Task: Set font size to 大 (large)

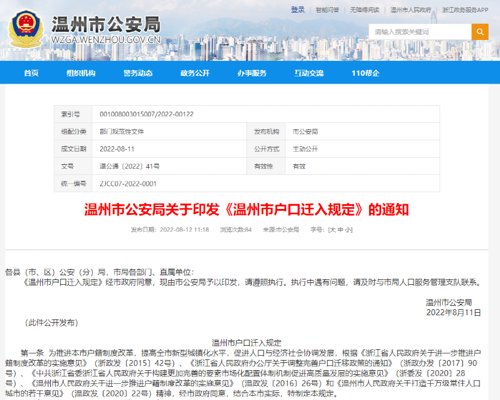Action: [x=333, y=230]
